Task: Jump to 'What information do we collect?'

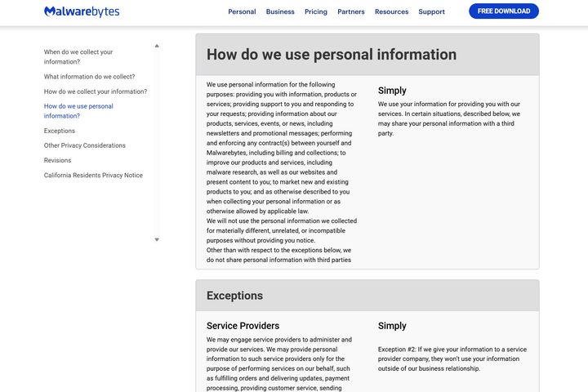Action: (89, 77)
